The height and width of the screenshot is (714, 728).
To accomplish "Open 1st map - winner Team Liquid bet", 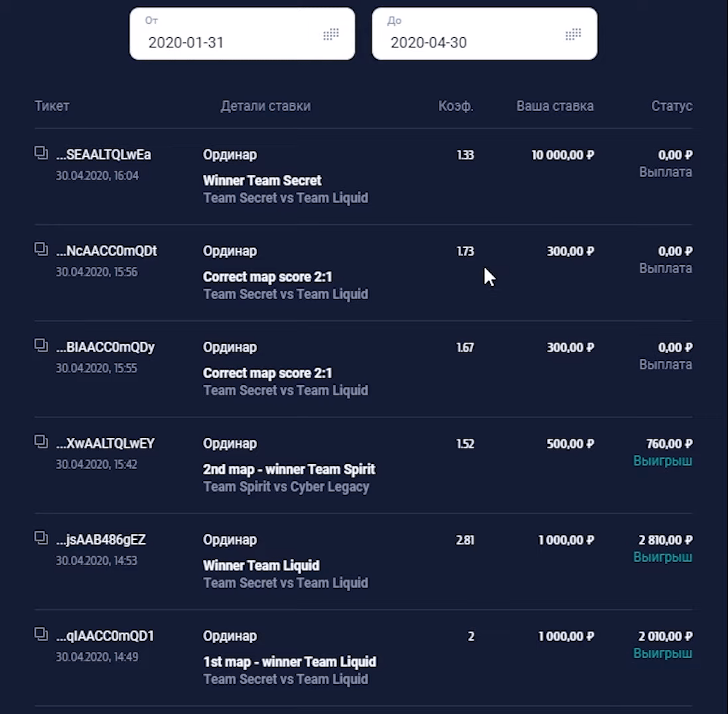I will [x=290, y=662].
